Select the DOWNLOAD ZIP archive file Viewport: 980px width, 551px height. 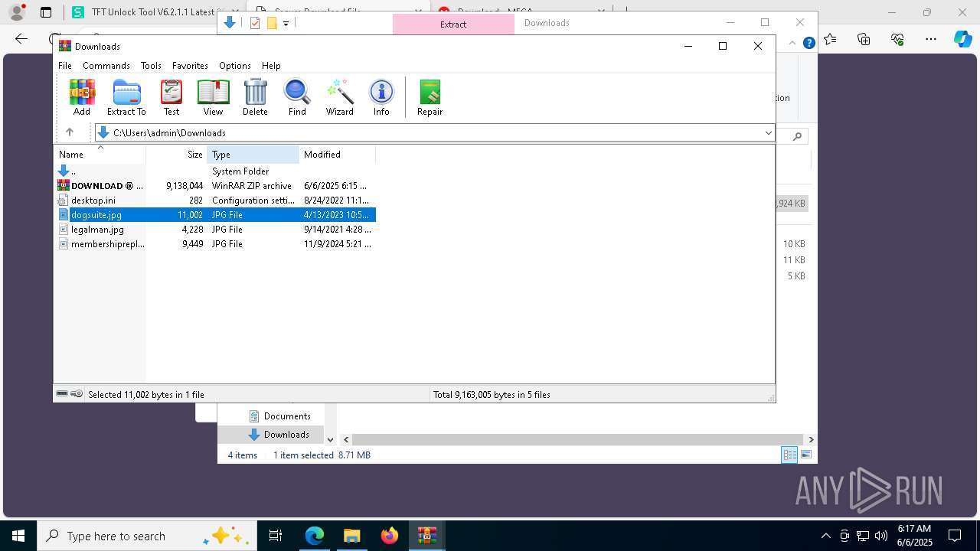point(215,186)
